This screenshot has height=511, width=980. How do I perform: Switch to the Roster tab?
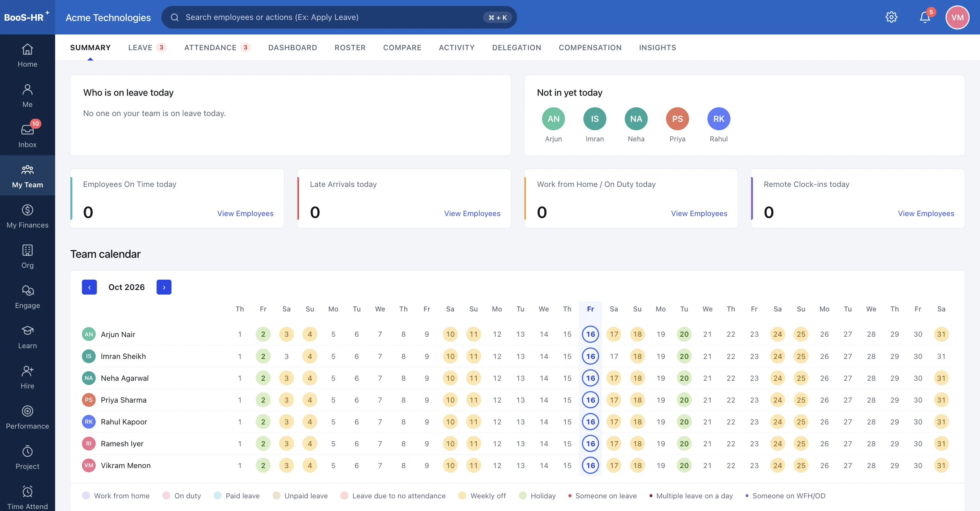tap(350, 47)
